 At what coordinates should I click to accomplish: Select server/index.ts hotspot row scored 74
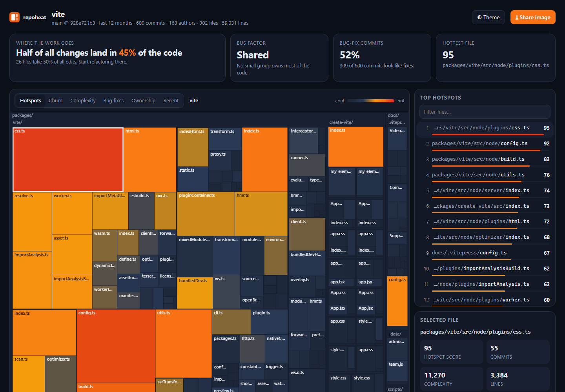click(485, 192)
